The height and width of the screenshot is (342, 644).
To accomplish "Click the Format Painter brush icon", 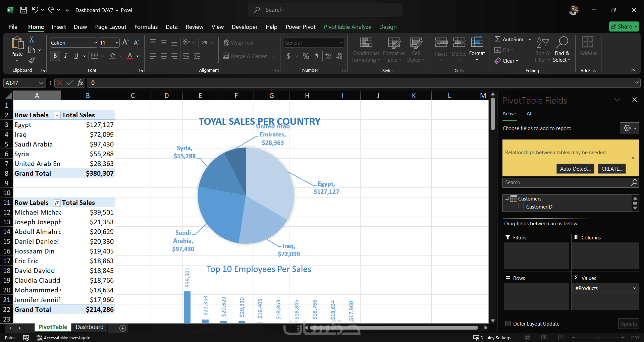I will tap(32, 60).
